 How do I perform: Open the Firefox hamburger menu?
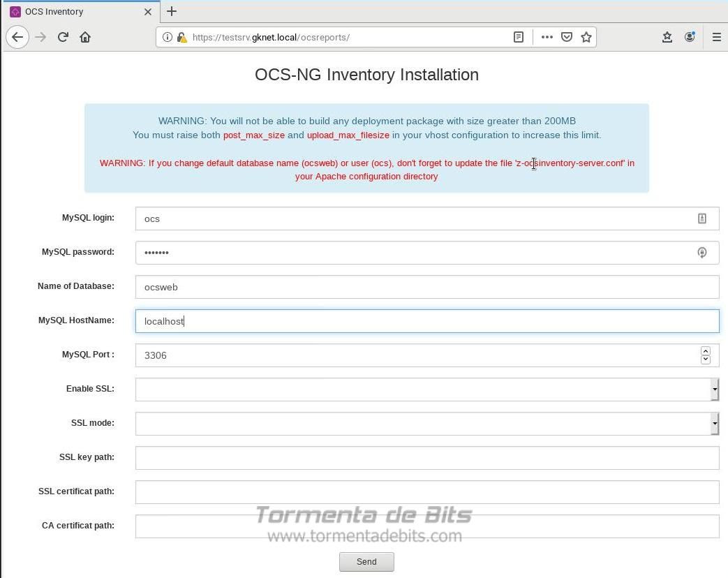click(x=716, y=37)
